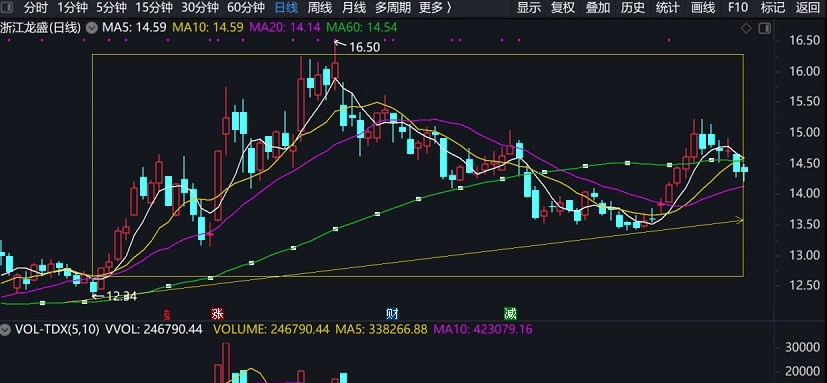Screen dimensions: 827x383
Task: Click the MA5: 14.59 indicator label
Action: [134, 28]
